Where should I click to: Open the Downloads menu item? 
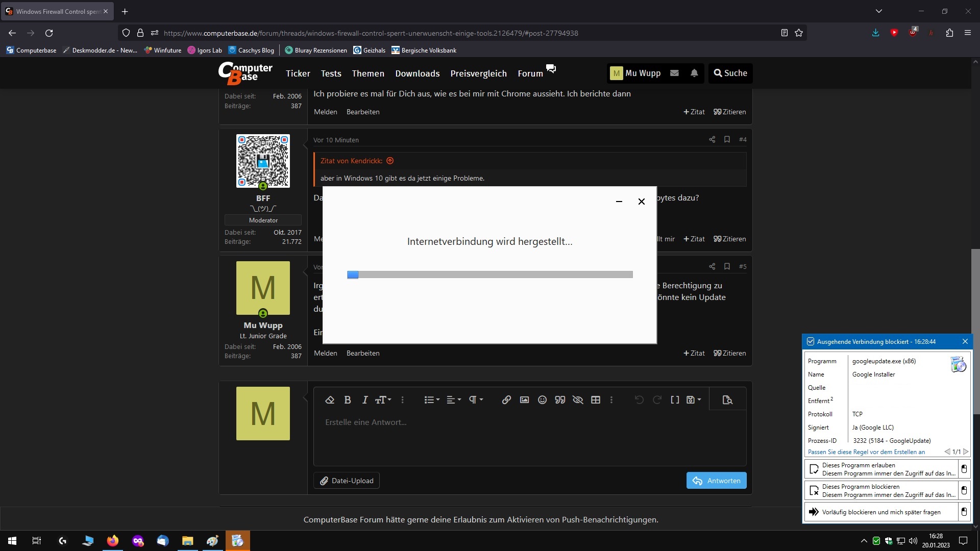click(417, 73)
